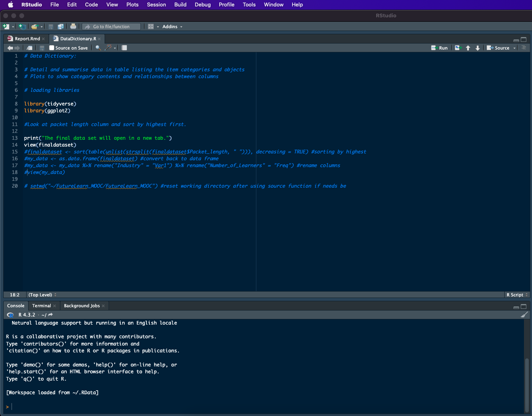Enable the Source on Save checkbox
Screen dimensions: 532x416
(52, 48)
